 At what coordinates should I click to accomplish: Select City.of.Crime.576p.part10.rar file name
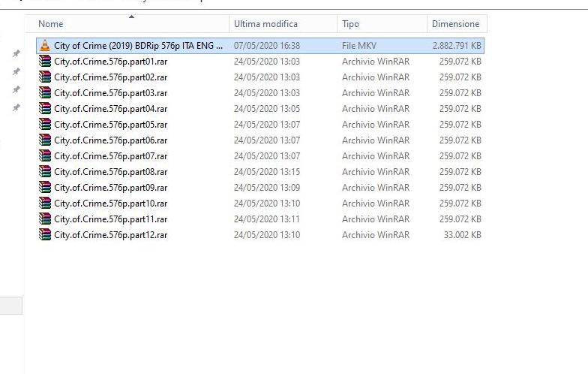[111, 204]
